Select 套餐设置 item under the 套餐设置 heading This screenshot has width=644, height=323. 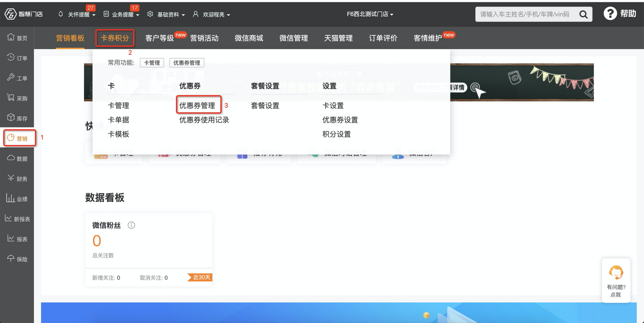[x=265, y=106]
